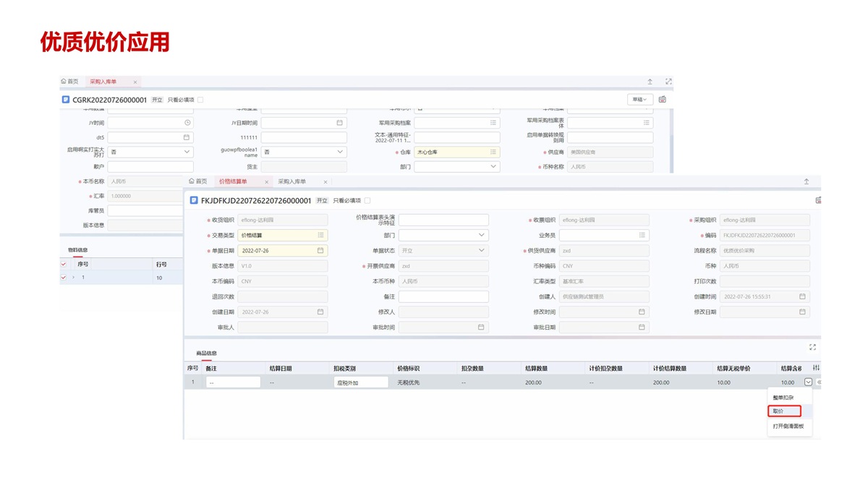Click the list picker icon in 仓库 field

tap(493, 153)
